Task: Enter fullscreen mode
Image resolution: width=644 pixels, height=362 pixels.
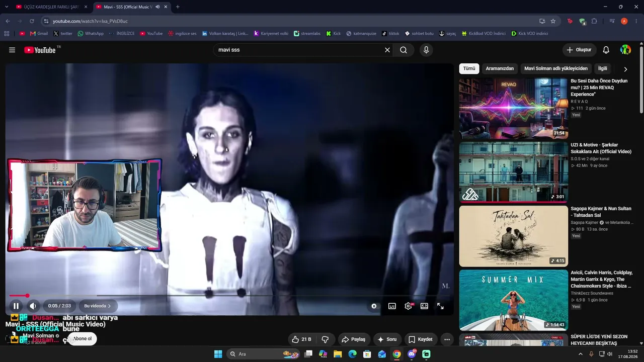Action: pyautogui.click(x=440, y=306)
